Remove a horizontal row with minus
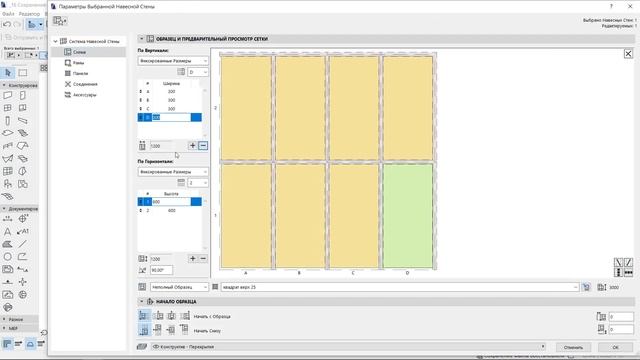The width and height of the screenshot is (640, 360). (203, 258)
